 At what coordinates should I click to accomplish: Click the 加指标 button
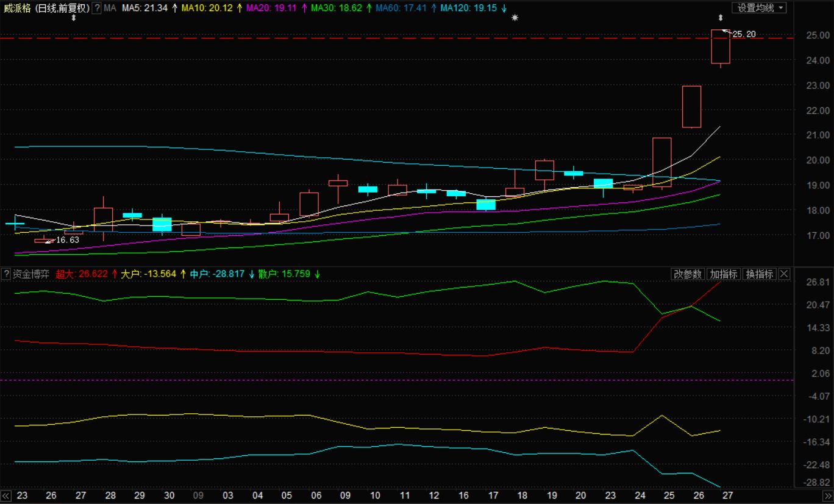point(724,274)
